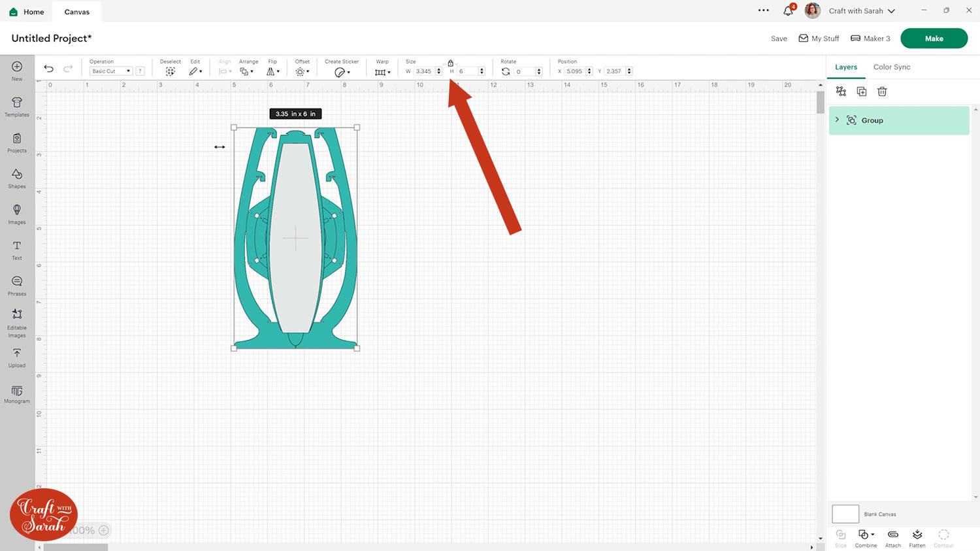Click the Attach paperclip icon
Viewport: 980px width, 551px height.
point(892,537)
